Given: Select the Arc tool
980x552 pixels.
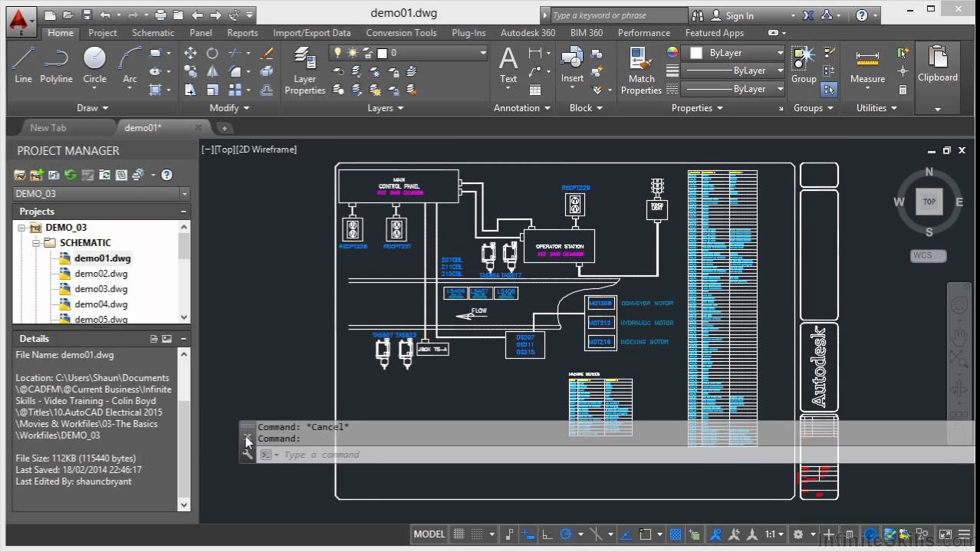Looking at the screenshot, I should pyautogui.click(x=130, y=64).
